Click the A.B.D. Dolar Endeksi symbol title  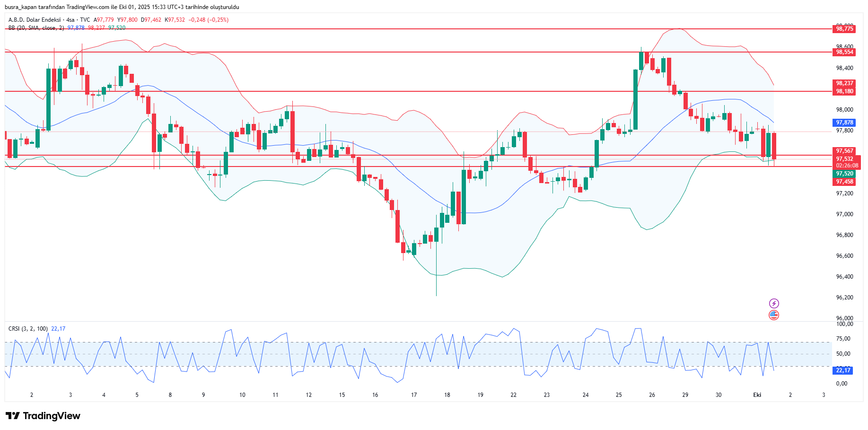pyautogui.click(x=35, y=20)
